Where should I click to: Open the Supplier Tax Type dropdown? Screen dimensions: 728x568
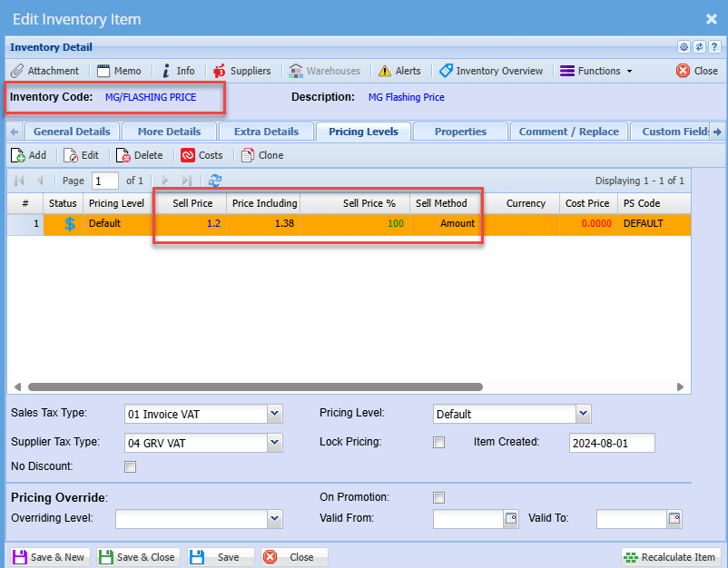pos(275,443)
